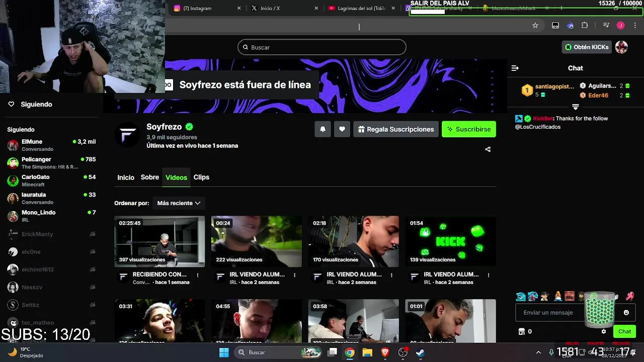Open Kick user avatar menu
The height and width of the screenshot is (362, 644).
(622, 47)
